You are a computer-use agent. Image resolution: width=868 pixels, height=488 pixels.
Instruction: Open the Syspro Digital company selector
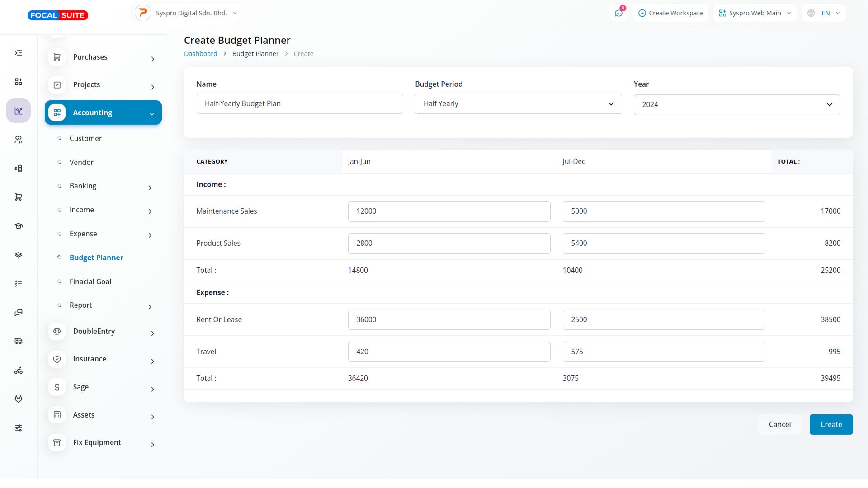187,13
